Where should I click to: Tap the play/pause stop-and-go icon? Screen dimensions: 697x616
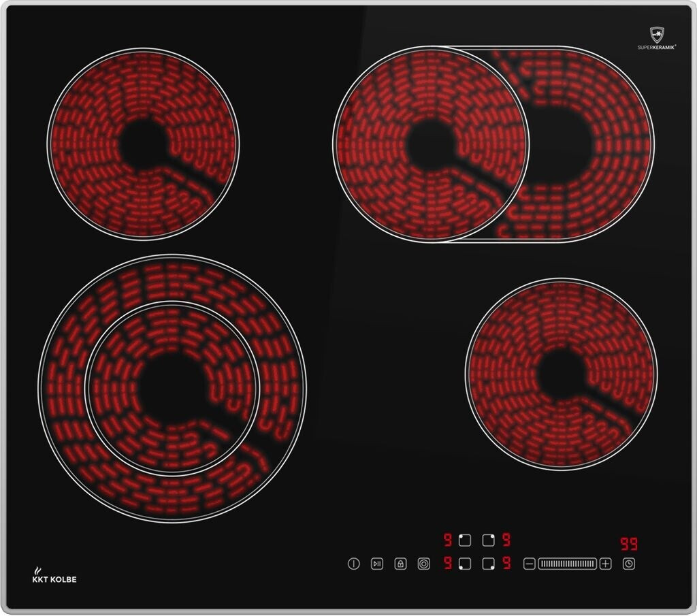click(x=376, y=564)
